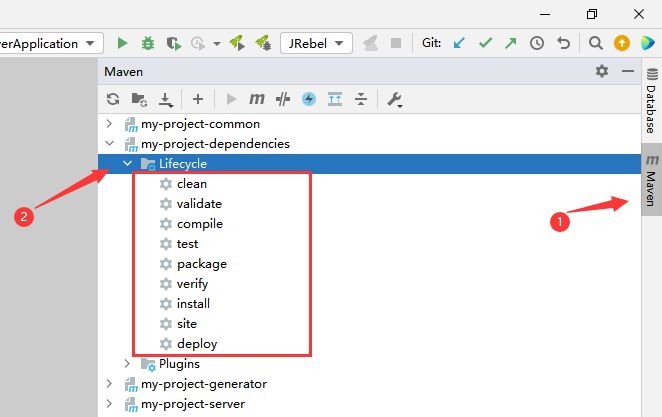Collapse all Maven tree nodes

coord(360,99)
